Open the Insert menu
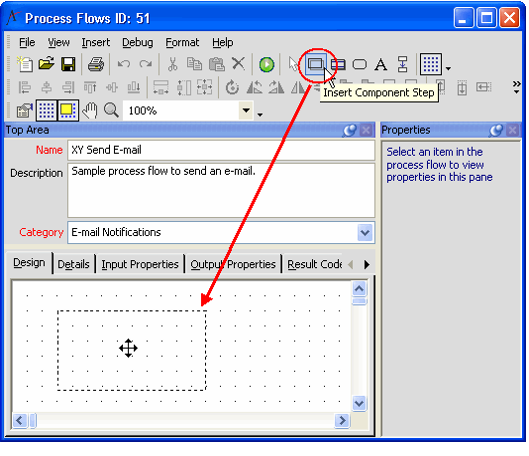The height and width of the screenshot is (456, 529). click(96, 42)
